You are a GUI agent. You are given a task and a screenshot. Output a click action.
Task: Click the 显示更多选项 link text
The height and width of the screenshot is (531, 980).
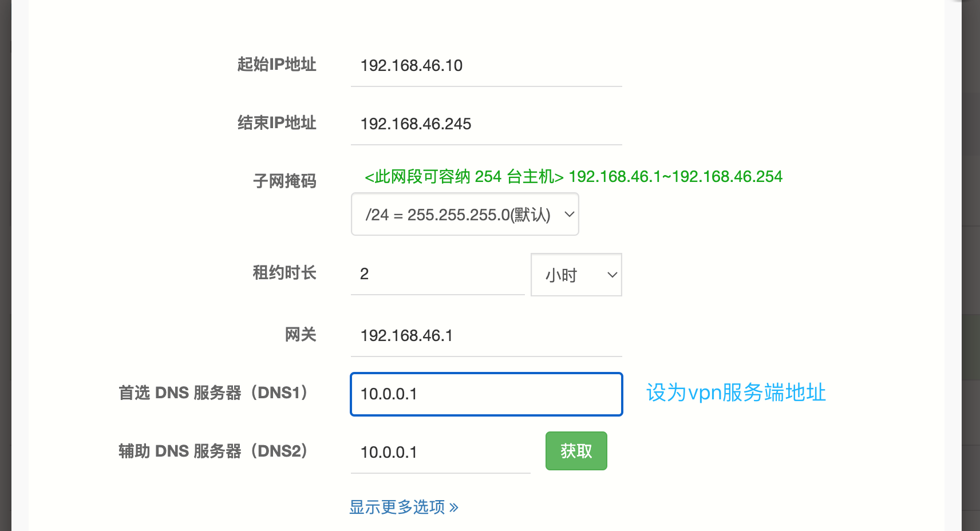pos(397,507)
